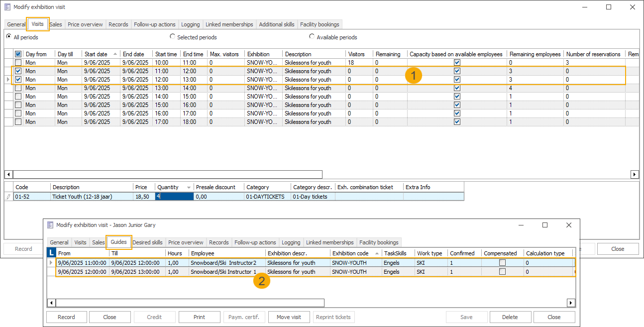
Task: Click the Delete button
Action: pos(510,317)
